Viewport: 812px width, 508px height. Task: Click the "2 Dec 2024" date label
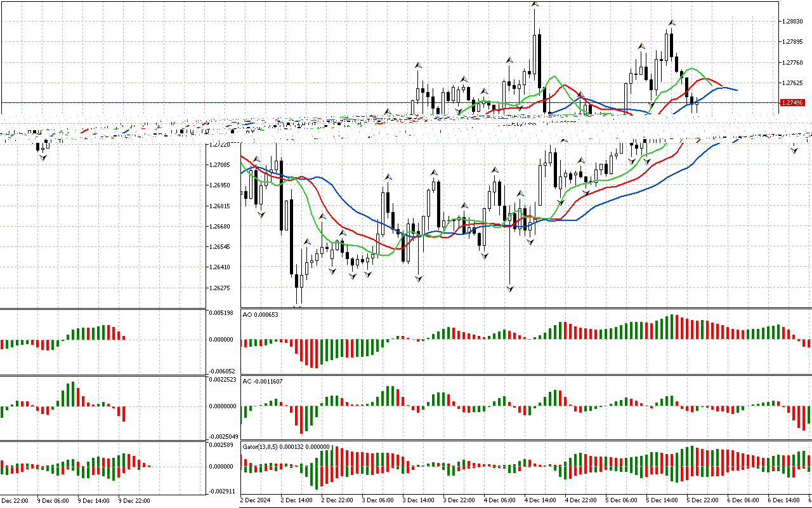(256, 500)
